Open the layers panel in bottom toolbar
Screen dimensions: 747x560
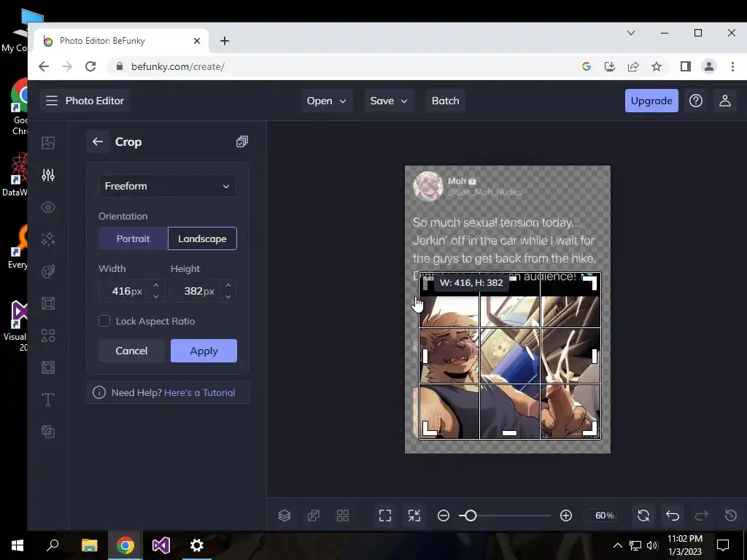pyautogui.click(x=285, y=516)
